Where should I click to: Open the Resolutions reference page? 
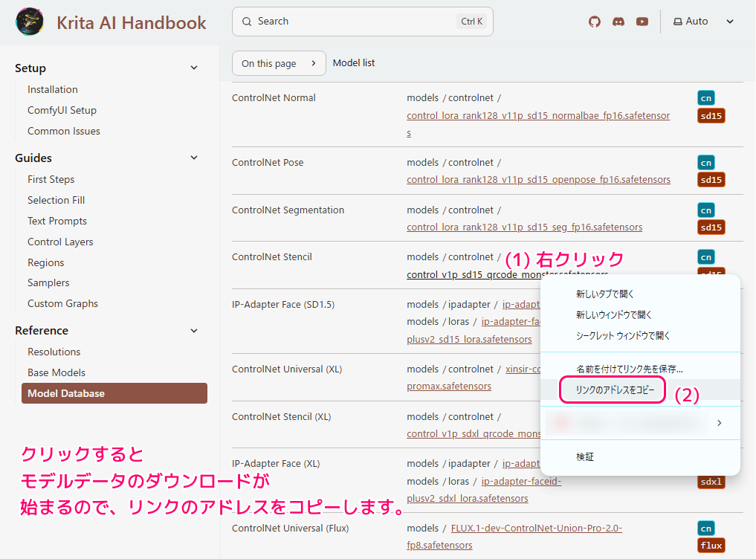pyautogui.click(x=54, y=352)
